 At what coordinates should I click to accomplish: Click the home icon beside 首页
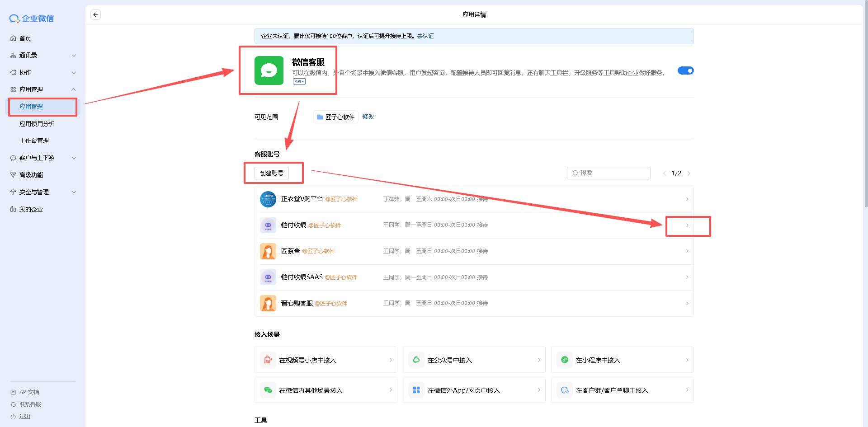point(13,38)
